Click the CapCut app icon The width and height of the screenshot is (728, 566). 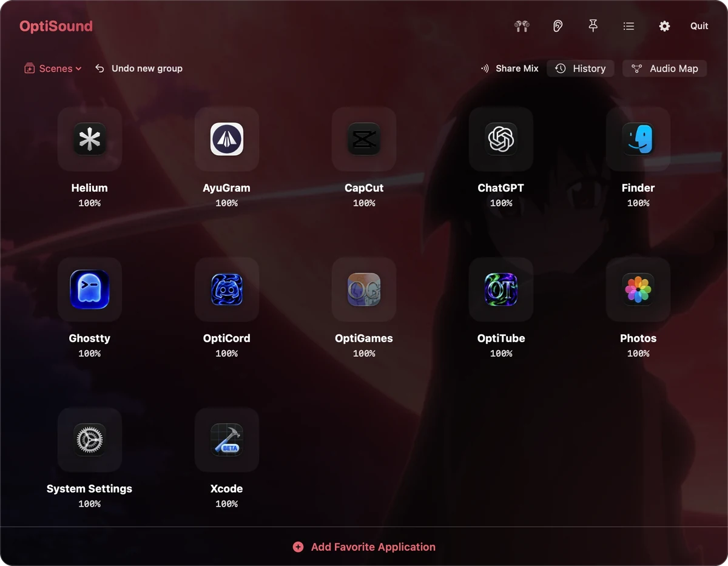364,139
